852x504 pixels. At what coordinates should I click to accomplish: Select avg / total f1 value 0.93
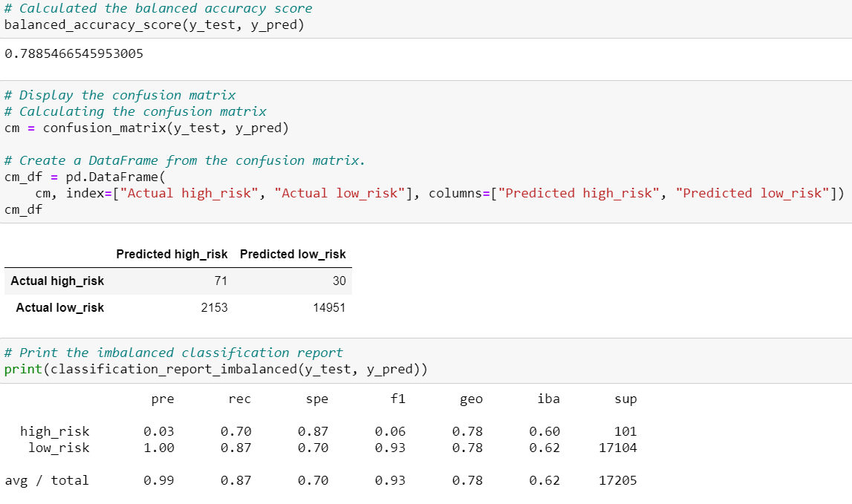coord(390,480)
